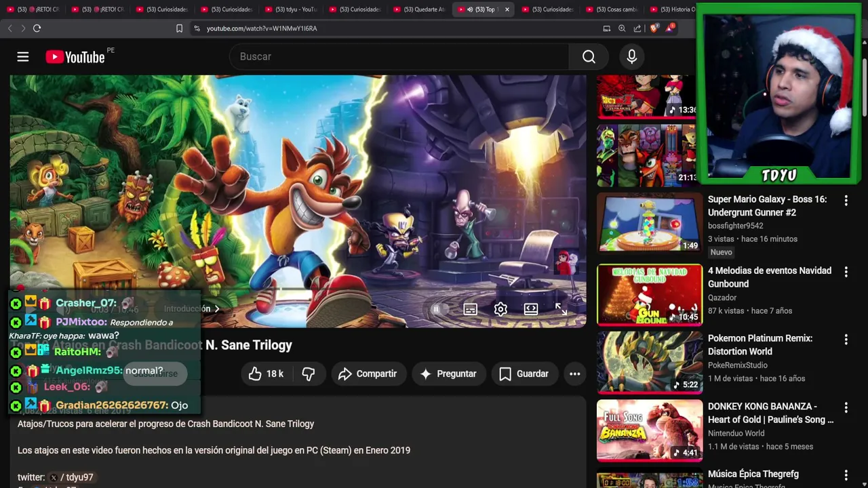Dislike the video with thumbs down
Image resolution: width=868 pixels, height=488 pixels.
309,373
